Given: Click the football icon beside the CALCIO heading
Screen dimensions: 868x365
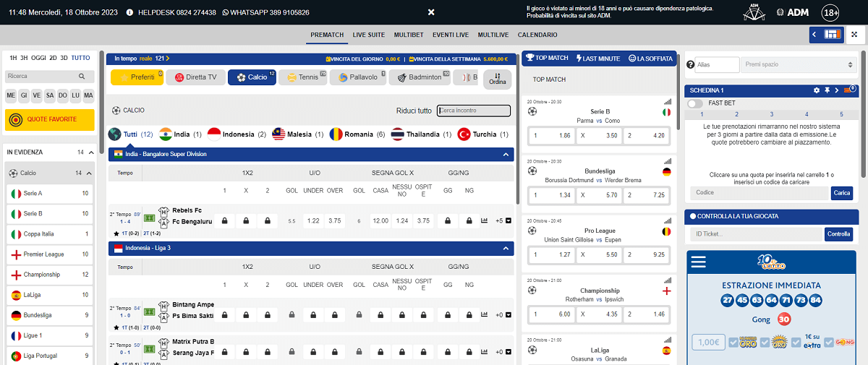Looking at the screenshot, I should click(x=116, y=111).
